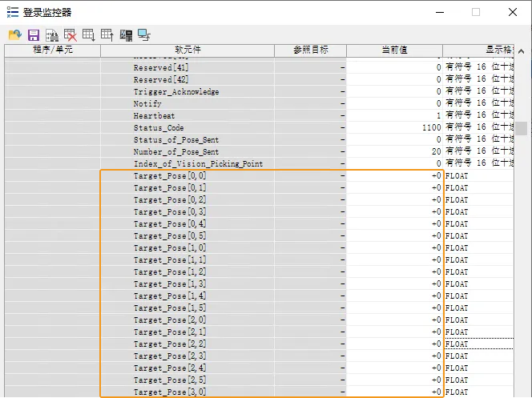The width and height of the screenshot is (532, 398).
Task: Click the 显示格式 column header
Action: (478, 50)
